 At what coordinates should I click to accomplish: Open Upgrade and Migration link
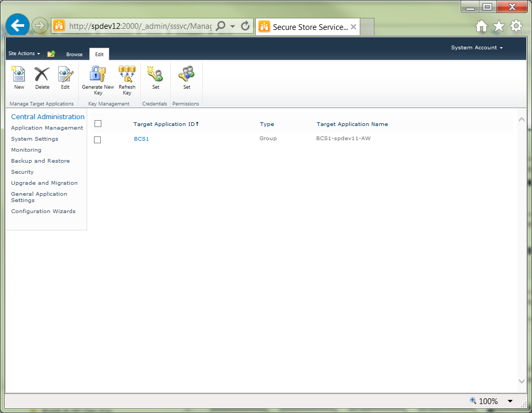tap(44, 183)
